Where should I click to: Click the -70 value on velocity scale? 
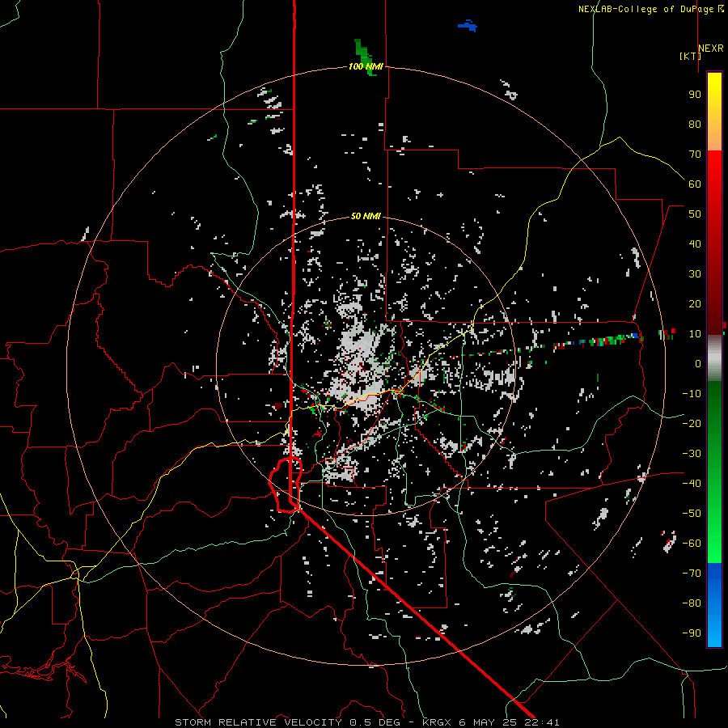tap(692, 573)
